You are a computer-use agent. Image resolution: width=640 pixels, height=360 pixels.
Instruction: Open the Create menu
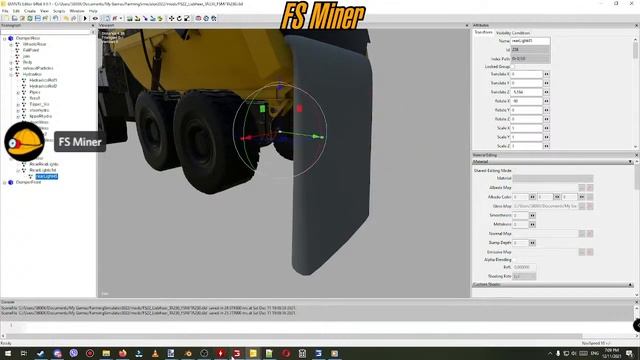point(30,11)
